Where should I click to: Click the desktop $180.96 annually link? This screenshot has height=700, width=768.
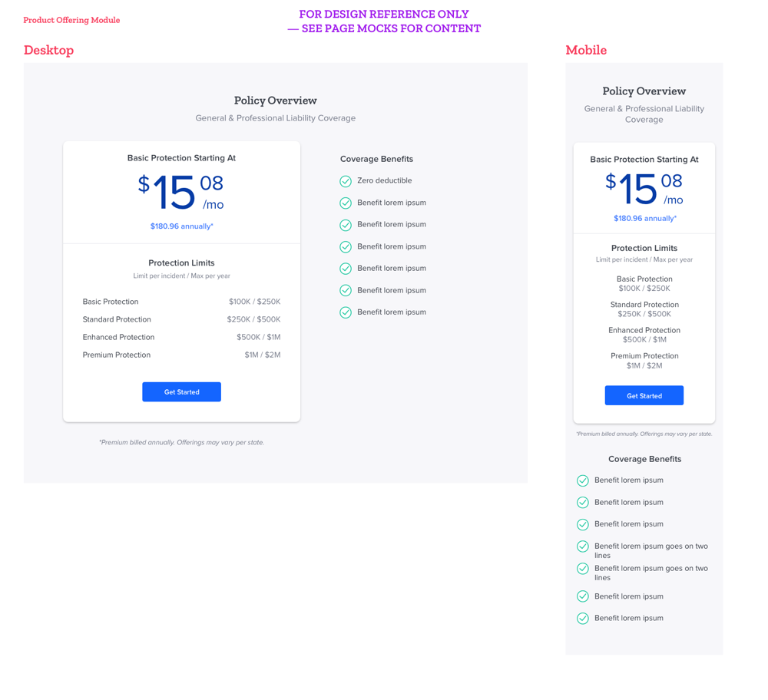(181, 226)
